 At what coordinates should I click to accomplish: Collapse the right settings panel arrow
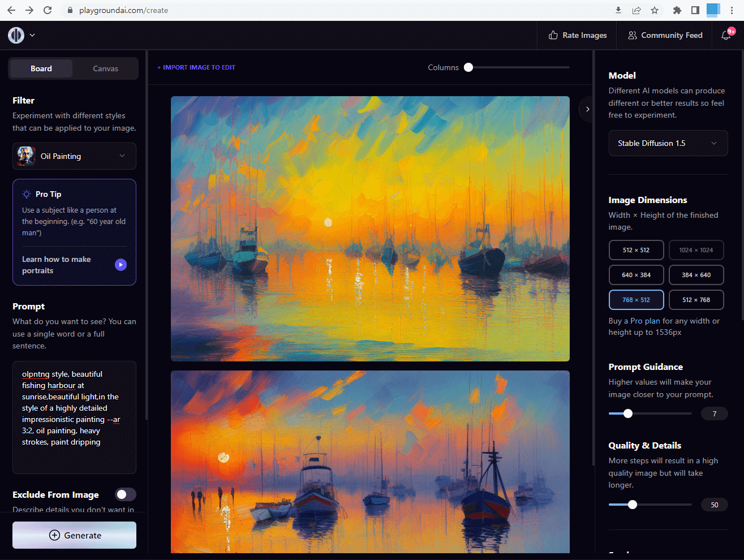pyautogui.click(x=587, y=109)
